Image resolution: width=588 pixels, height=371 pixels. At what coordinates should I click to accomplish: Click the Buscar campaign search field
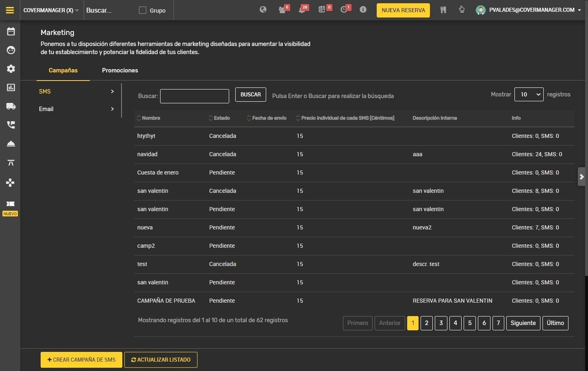point(194,96)
